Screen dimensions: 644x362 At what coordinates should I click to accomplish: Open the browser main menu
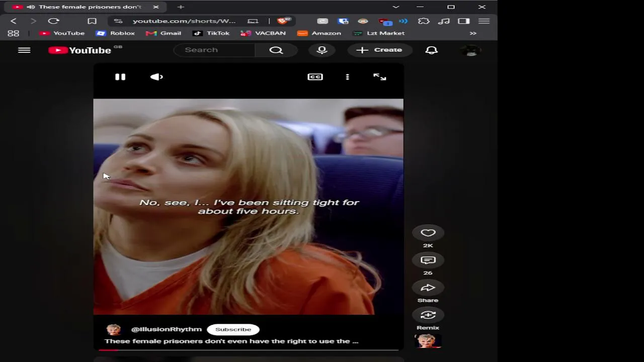pyautogui.click(x=484, y=21)
